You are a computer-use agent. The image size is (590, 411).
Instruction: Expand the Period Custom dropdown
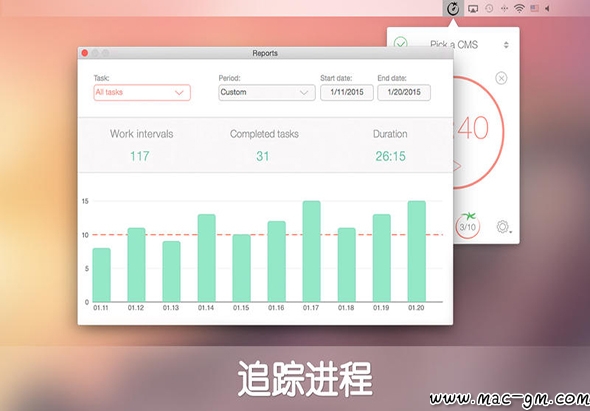click(267, 93)
